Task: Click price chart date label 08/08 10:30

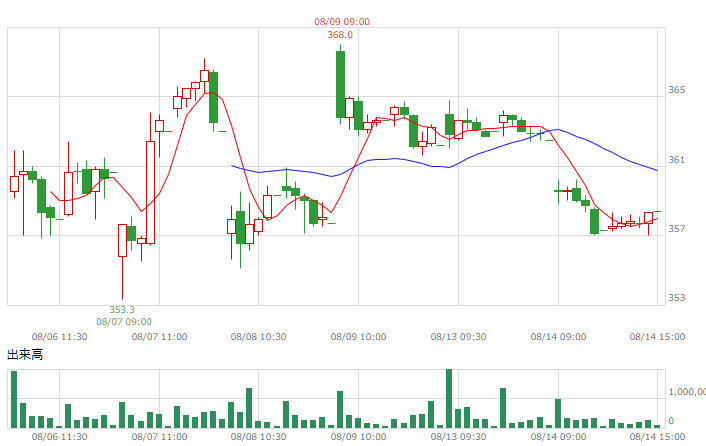Action: point(258,337)
